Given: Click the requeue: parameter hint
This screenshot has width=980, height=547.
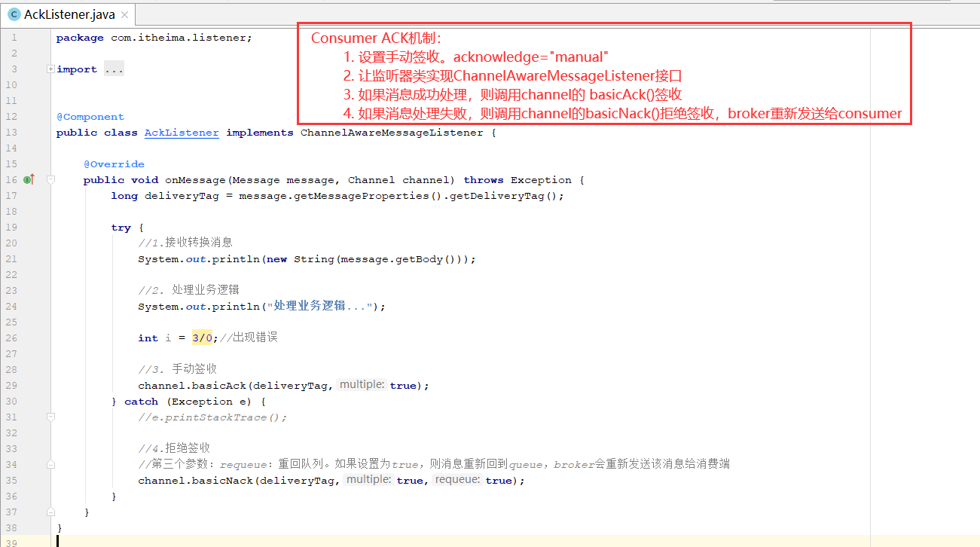Looking at the screenshot, I should [x=458, y=480].
